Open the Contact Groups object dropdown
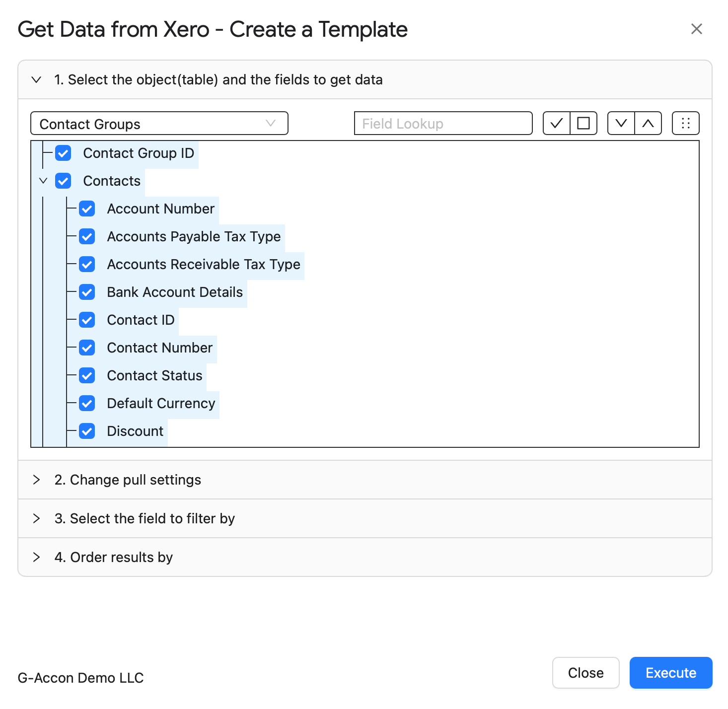 click(x=159, y=123)
